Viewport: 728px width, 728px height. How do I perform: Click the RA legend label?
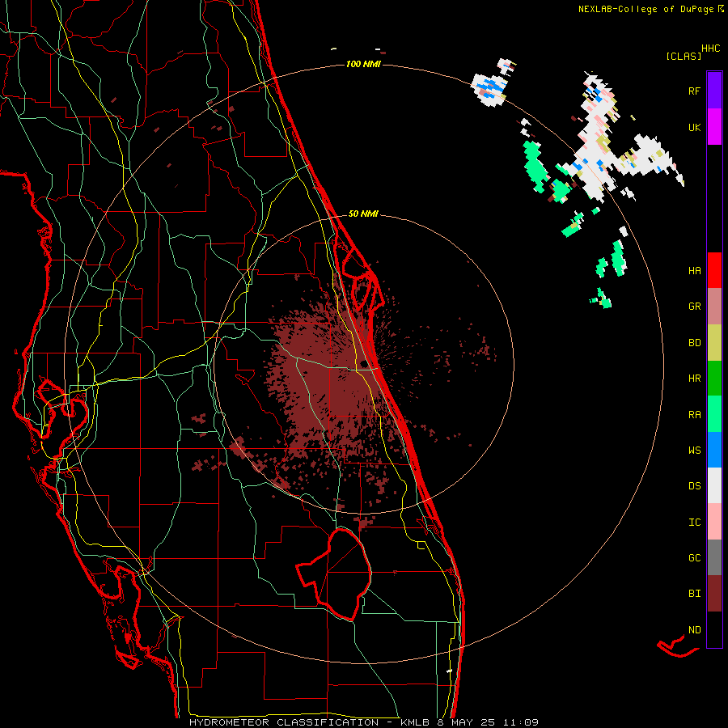coord(694,415)
